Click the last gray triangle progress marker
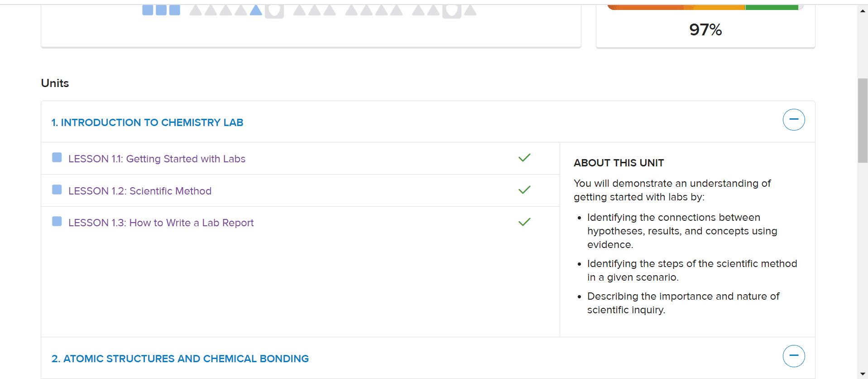The height and width of the screenshot is (379, 868). click(470, 10)
